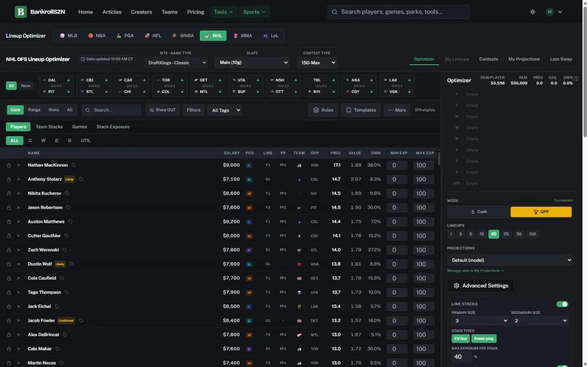Viewport: 588px width, 367px height.
Task: Lock Tage Thompson with the lock icon
Action: click(9, 292)
